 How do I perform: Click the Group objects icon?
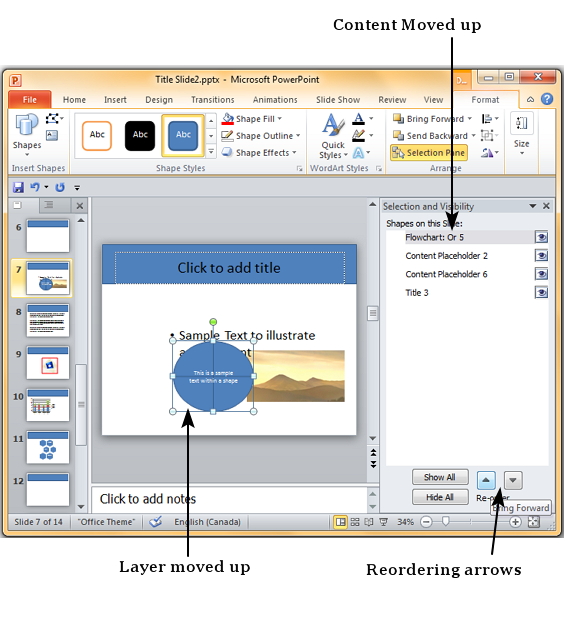pos(487,136)
